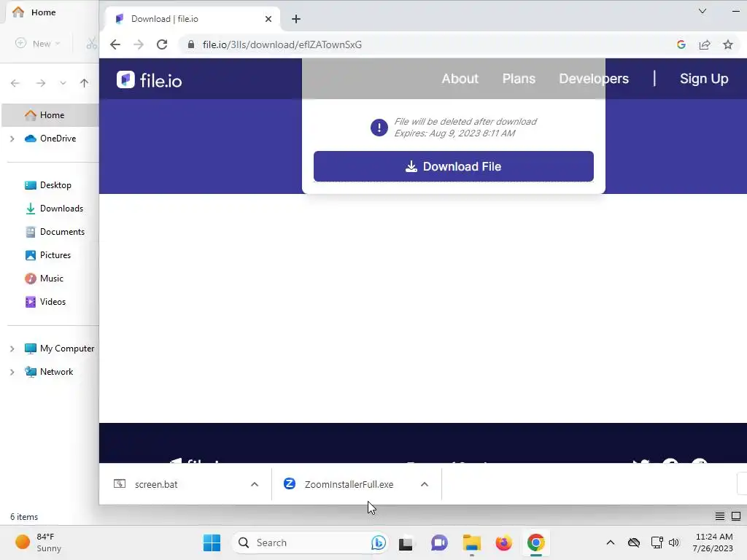Open Bing chat icon in search box
The height and width of the screenshot is (560, 747).
379,542
